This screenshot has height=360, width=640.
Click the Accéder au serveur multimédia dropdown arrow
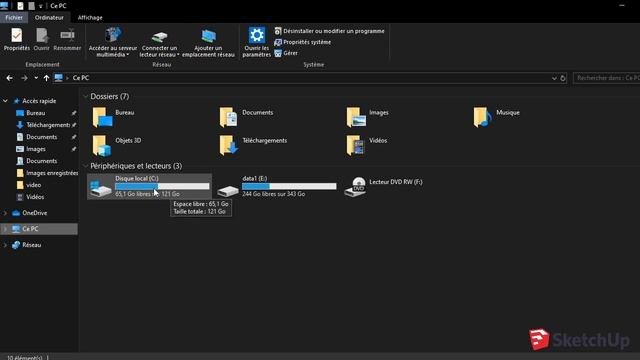(x=128, y=55)
